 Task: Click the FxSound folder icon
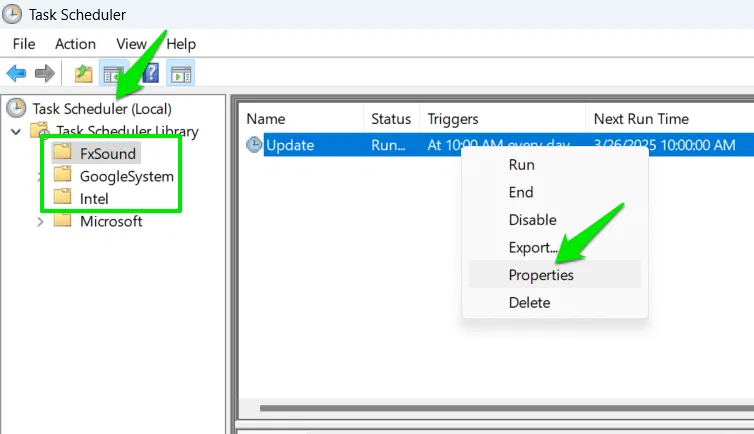click(63, 152)
